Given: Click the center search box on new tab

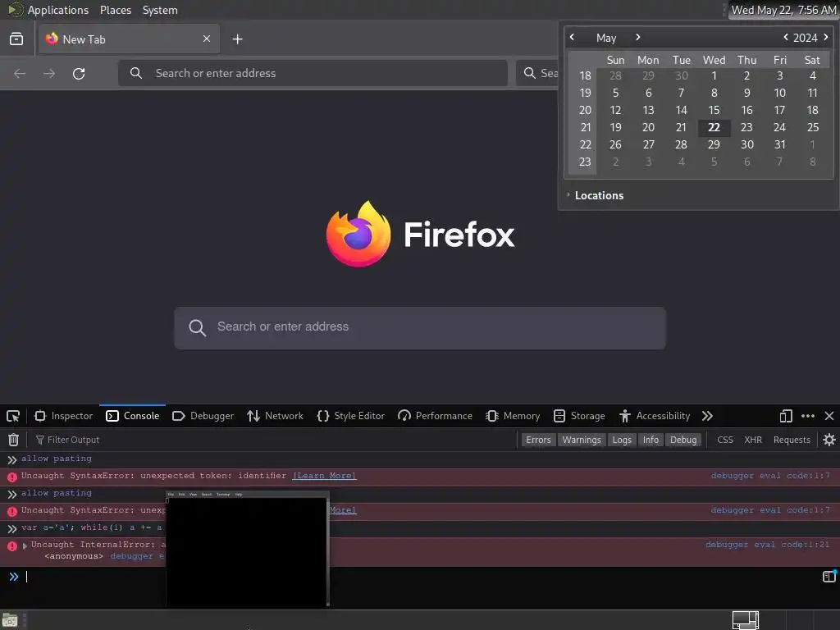Looking at the screenshot, I should (x=420, y=328).
